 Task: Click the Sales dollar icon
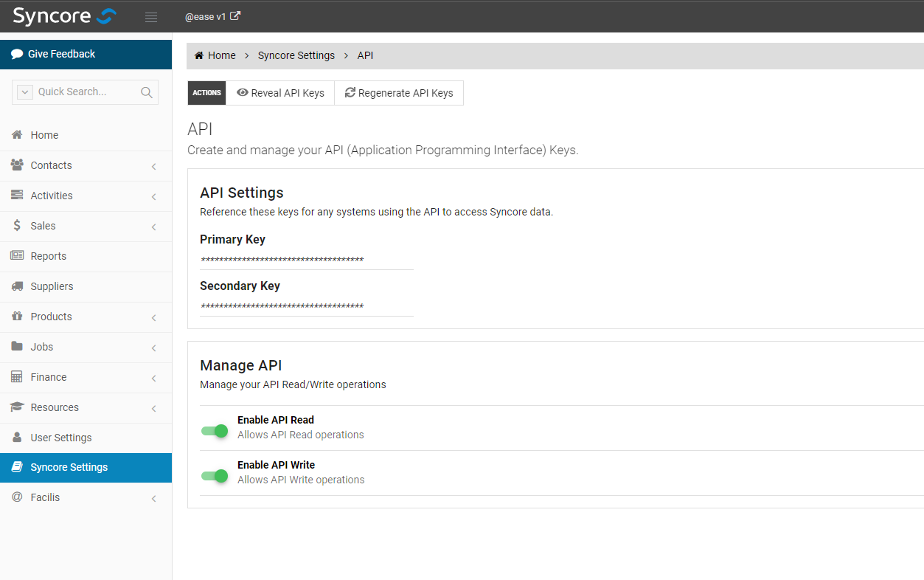click(17, 226)
